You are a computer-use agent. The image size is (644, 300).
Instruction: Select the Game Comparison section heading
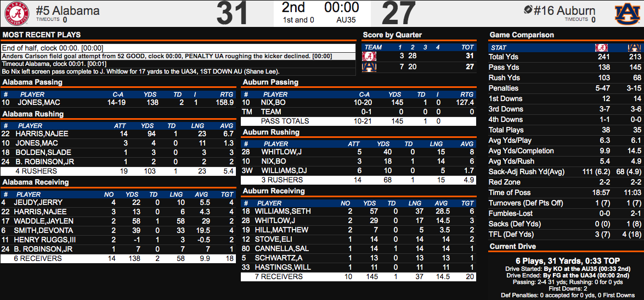[x=522, y=35]
